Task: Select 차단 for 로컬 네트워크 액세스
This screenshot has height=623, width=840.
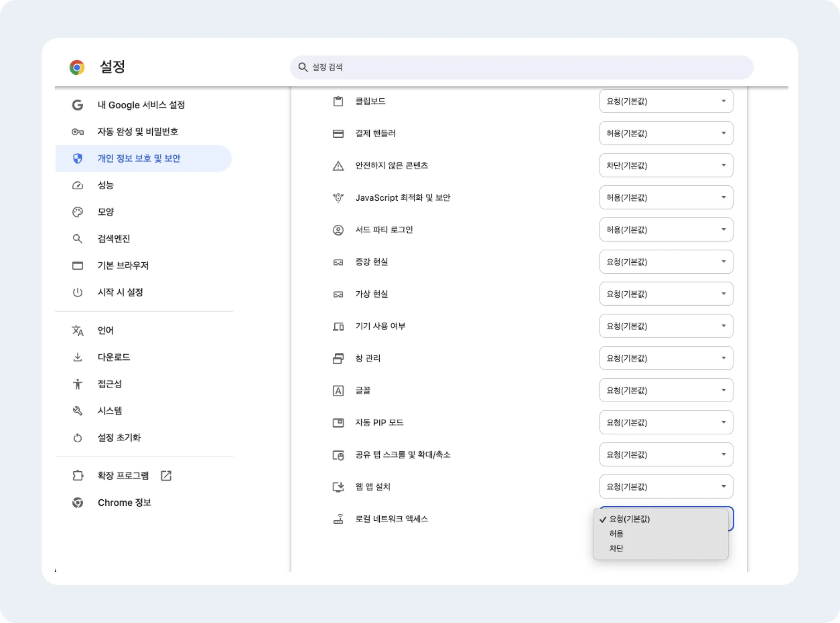Action: [x=616, y=548]
